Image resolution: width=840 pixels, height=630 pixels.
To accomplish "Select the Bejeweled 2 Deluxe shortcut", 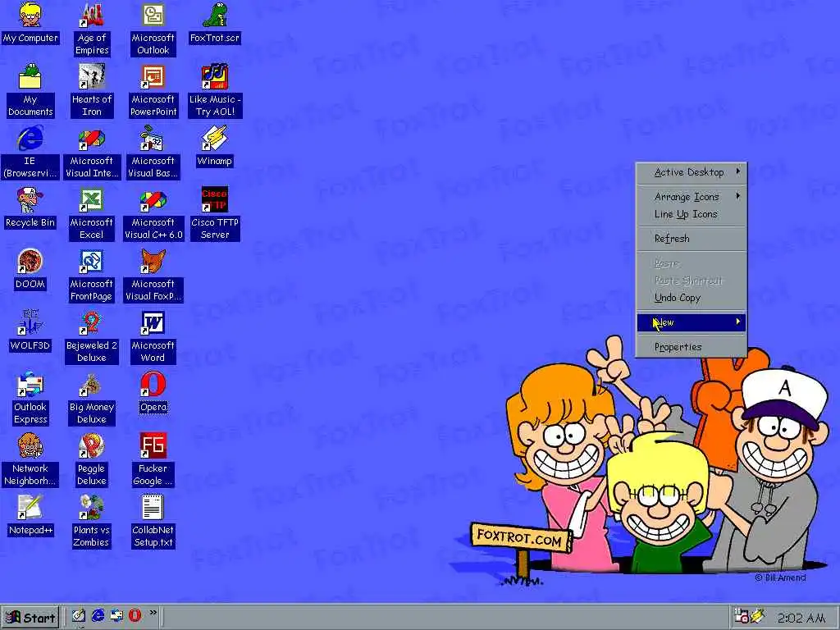I will click(x=92, y=336).
